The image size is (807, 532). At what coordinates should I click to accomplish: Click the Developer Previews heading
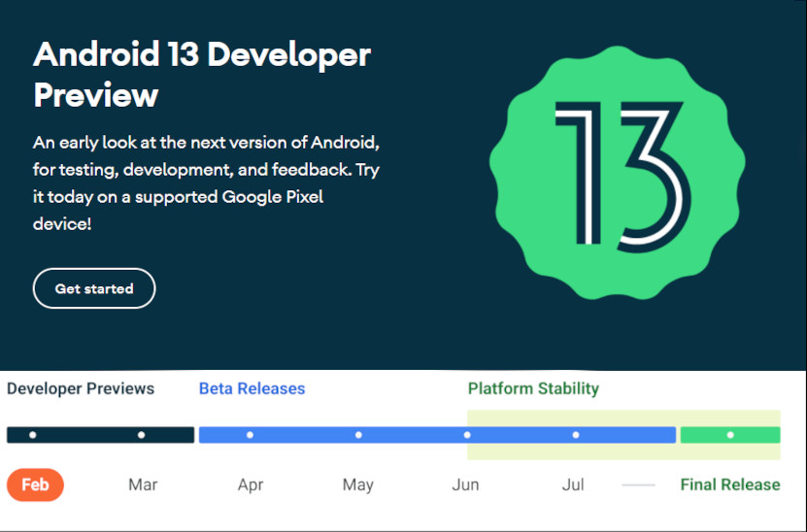(x=81, y=388)
